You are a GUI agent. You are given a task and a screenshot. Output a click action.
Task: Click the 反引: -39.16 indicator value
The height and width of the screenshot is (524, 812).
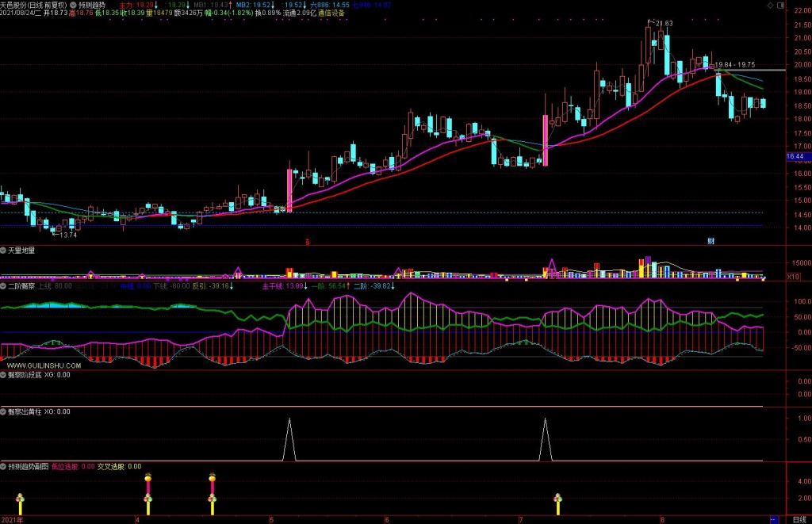213,286
